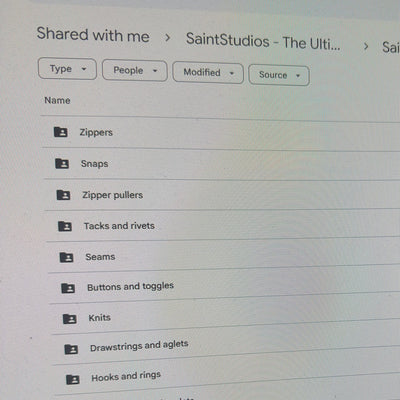Screen dimensions: 400x400
Task: Click the Zipper pullers folder icon
Action: coord(63,195)
